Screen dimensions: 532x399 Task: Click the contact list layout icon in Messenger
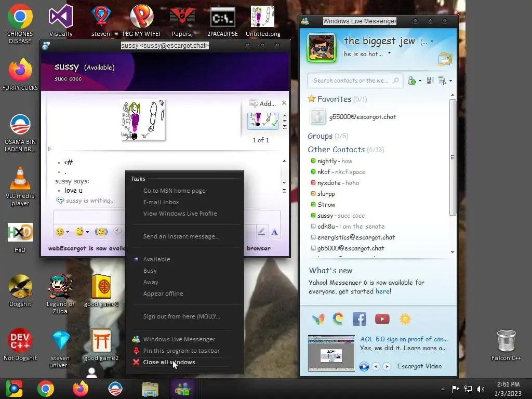tap(430, 81)
